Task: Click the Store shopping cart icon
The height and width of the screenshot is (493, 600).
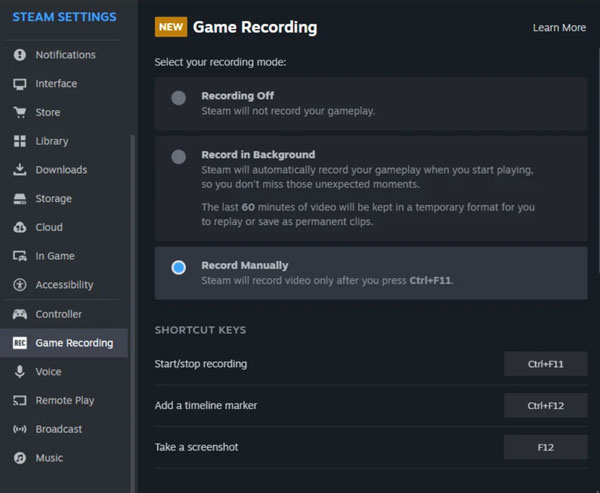Action: click(x=20, y=112)
